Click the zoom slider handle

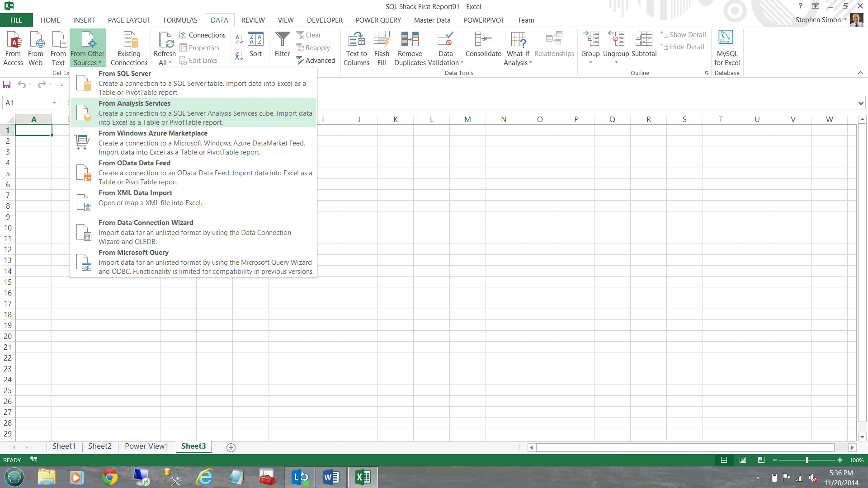(x=807, y=460)
